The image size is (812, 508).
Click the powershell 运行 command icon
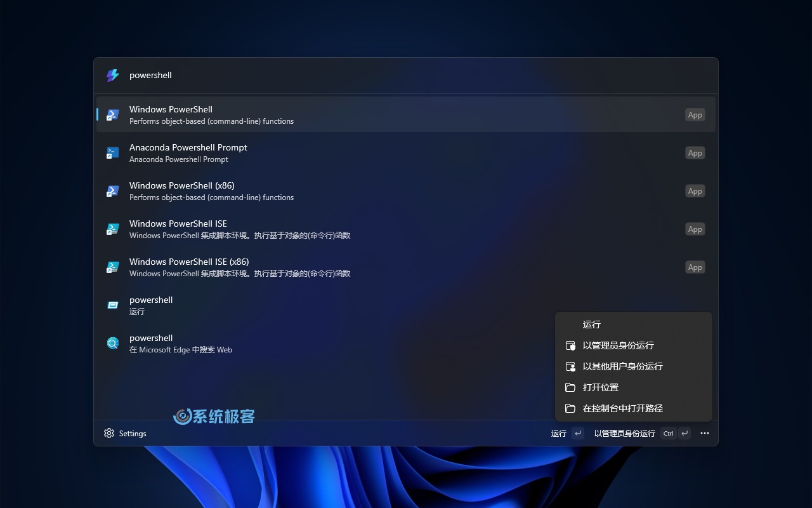click(112, 305)
